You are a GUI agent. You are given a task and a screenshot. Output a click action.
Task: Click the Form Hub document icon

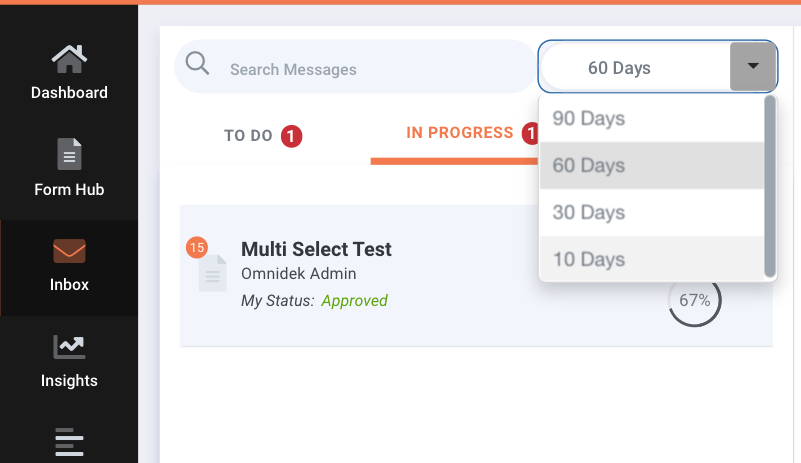[x=69, y=154]
